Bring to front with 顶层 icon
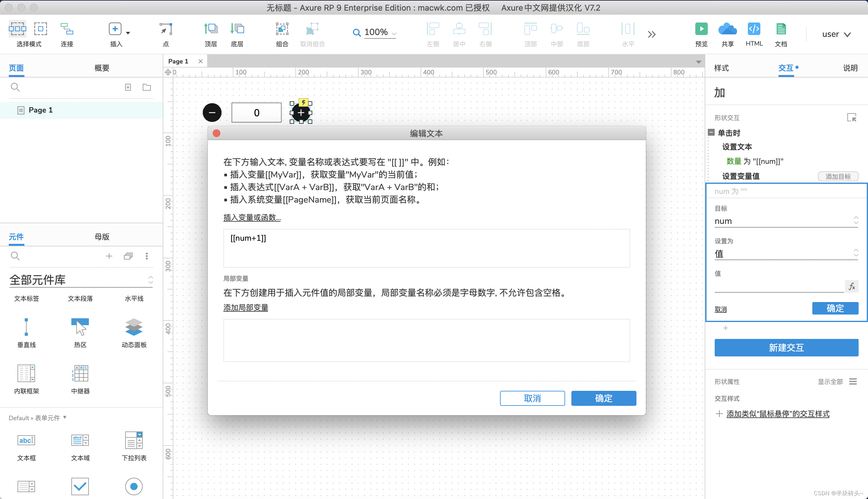The image size is (868, 499). pyautogui.click(x=211, y=29)
